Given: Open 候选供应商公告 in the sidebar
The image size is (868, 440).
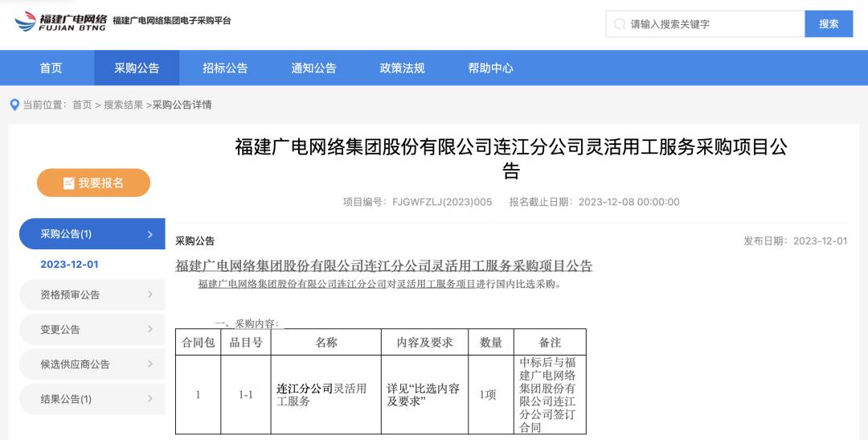Looking at the screenshot, I should coord(92,364).
